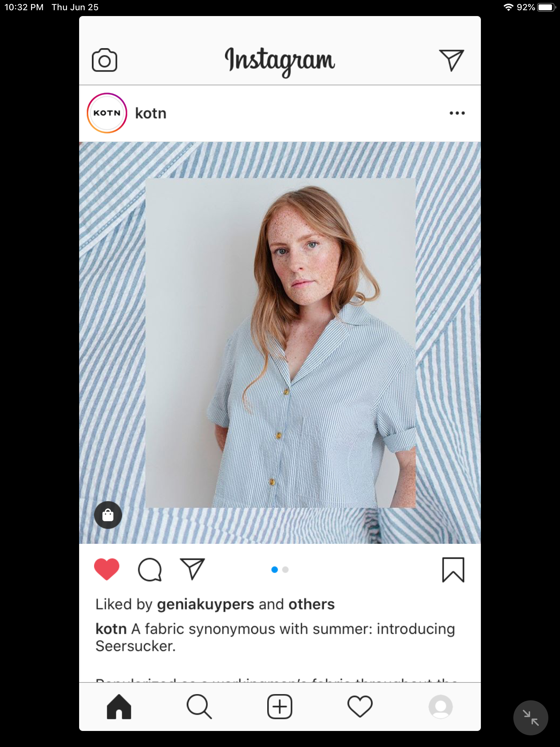Open kotn username in post header
Viewport: 560px width, 747px height.
click(151, 113)
